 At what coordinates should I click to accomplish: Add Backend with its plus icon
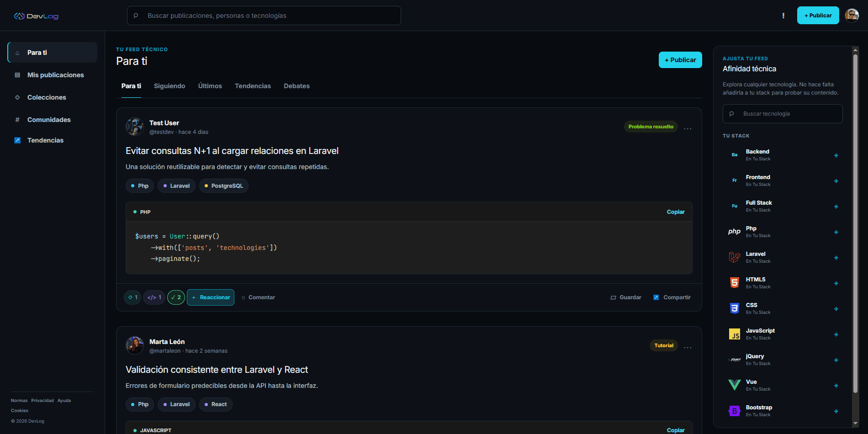pyautogui.click(x=836, y=155)
